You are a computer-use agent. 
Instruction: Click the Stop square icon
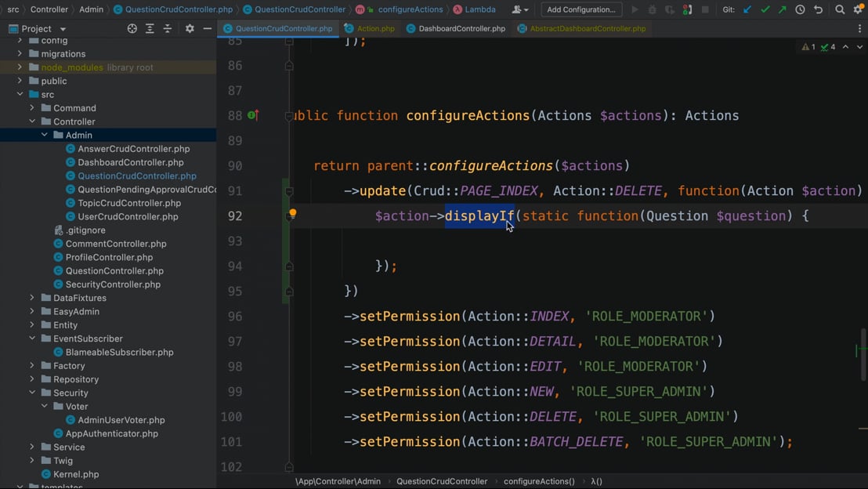(x=705, y=9)
